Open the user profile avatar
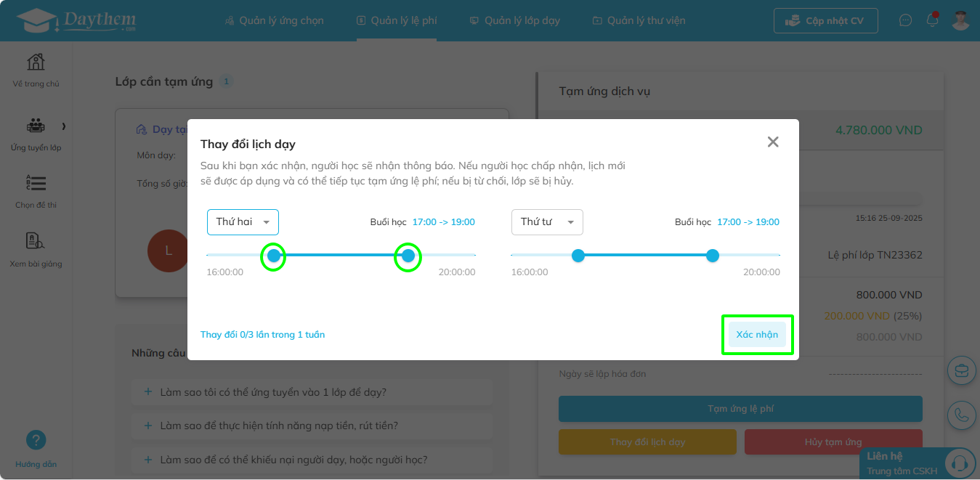Viewport: 980px width, 480px height. pos(961,20)
